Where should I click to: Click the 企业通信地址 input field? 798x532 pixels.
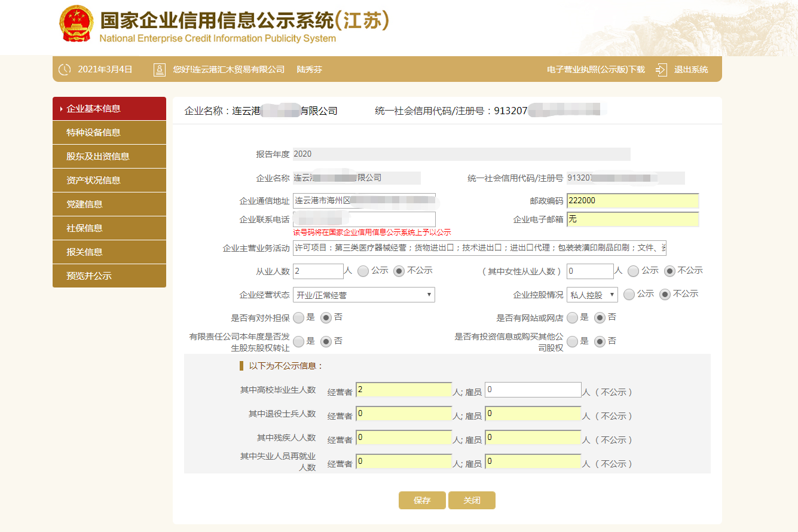click(x=364, y=200)
